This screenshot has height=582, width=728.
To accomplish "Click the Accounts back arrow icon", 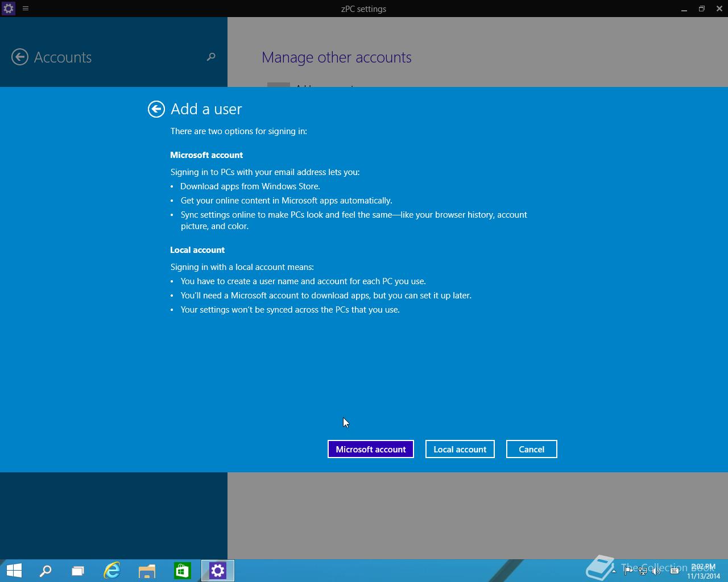I will (20, 57).
